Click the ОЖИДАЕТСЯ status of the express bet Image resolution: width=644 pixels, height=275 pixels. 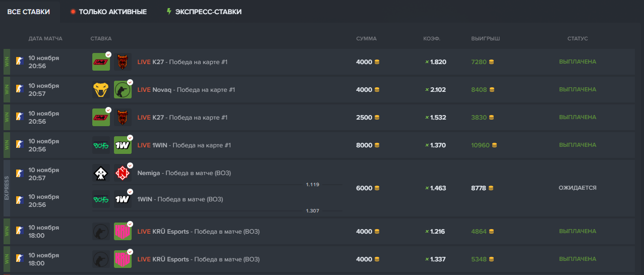coord(577,188)
